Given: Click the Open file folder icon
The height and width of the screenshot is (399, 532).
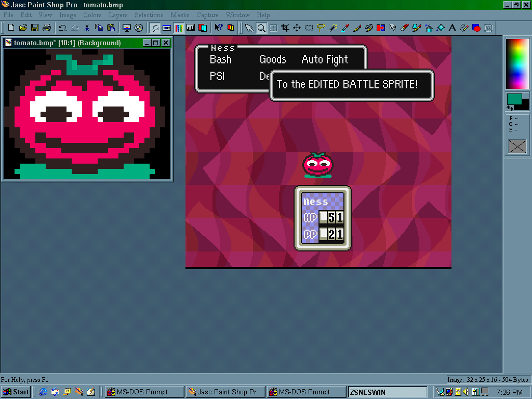Looking at the screenshot, I should 23,28.
